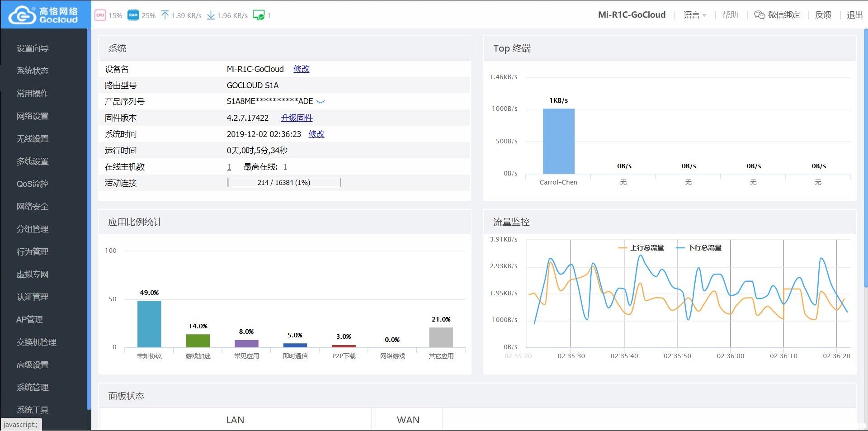
Task: Click the RAM usage chip icon
Action: click(133, 15)
